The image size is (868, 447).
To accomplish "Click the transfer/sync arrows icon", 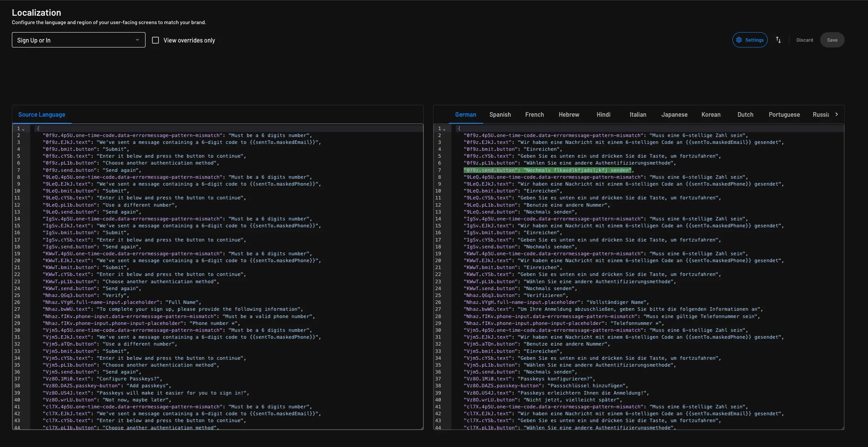I will pos(778,39).
